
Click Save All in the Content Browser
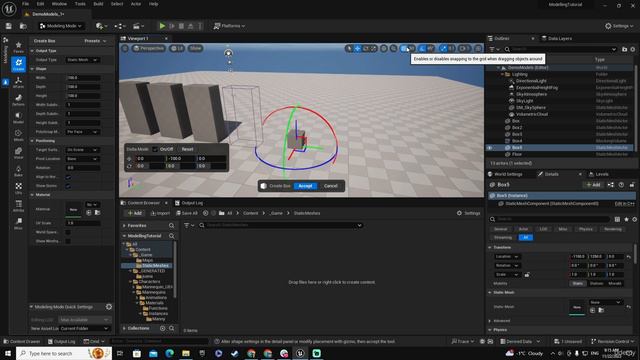tap(187, 213)
